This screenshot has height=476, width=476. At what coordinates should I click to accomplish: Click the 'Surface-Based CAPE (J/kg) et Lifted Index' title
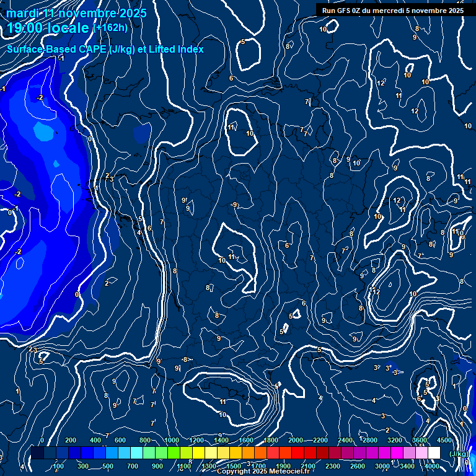pyautogui.click(x=105, y=49)
